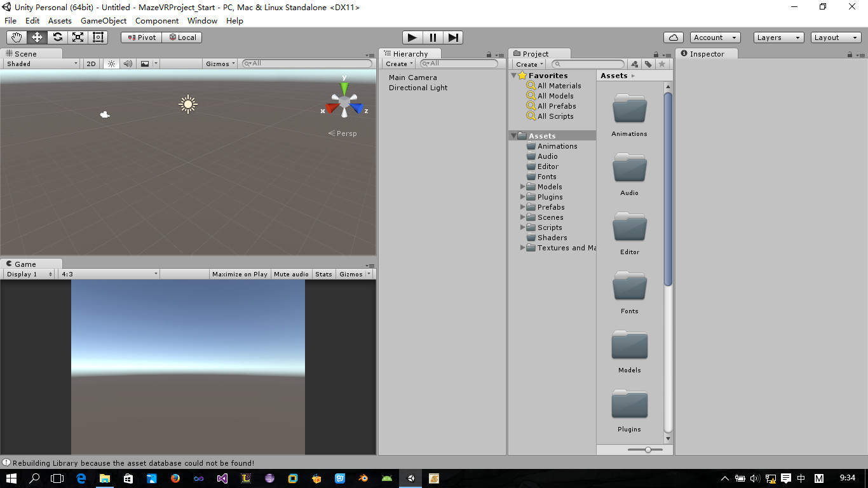
Task: Select the Scale tool
Action: click(78, 37)
